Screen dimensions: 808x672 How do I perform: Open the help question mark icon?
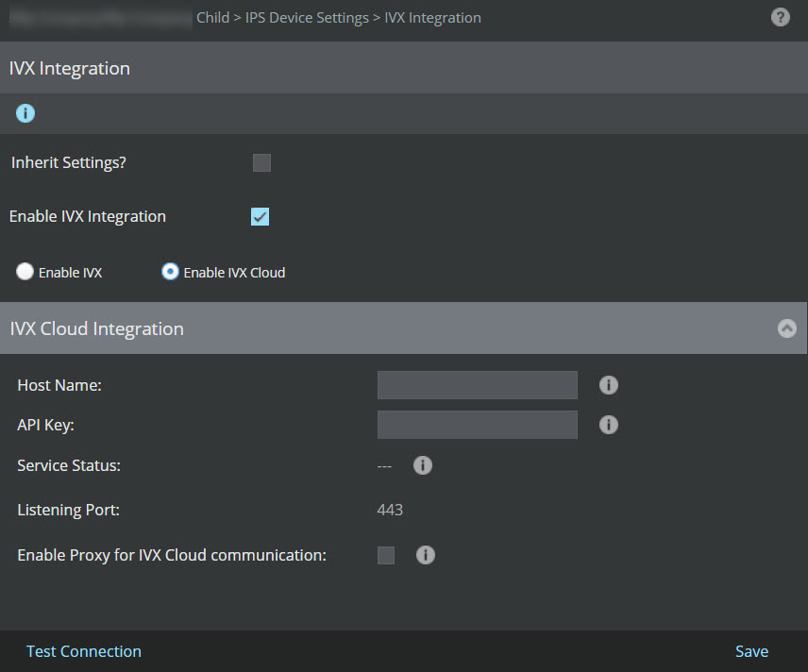click(781, 18)
